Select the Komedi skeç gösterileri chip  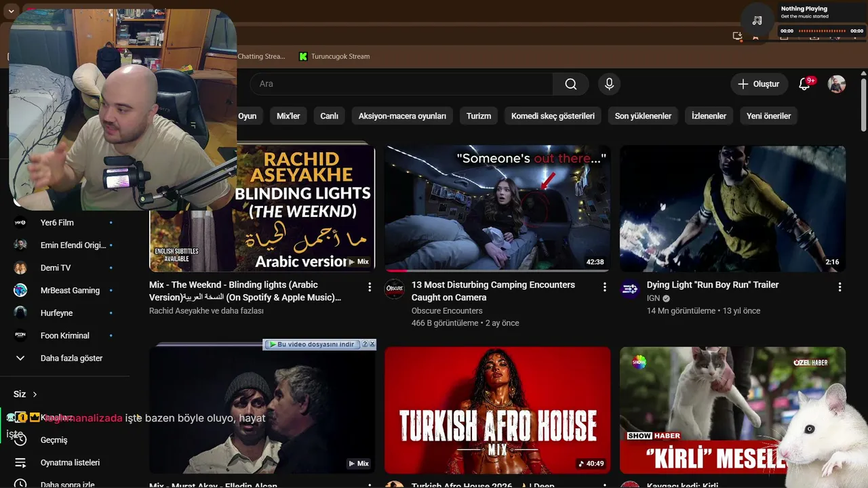pos(553,116)
